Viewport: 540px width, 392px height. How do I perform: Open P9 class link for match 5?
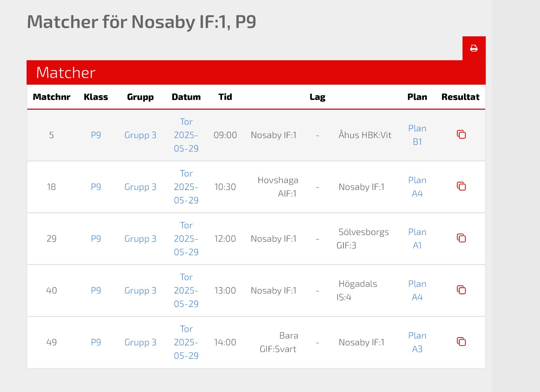click(96, 135)
